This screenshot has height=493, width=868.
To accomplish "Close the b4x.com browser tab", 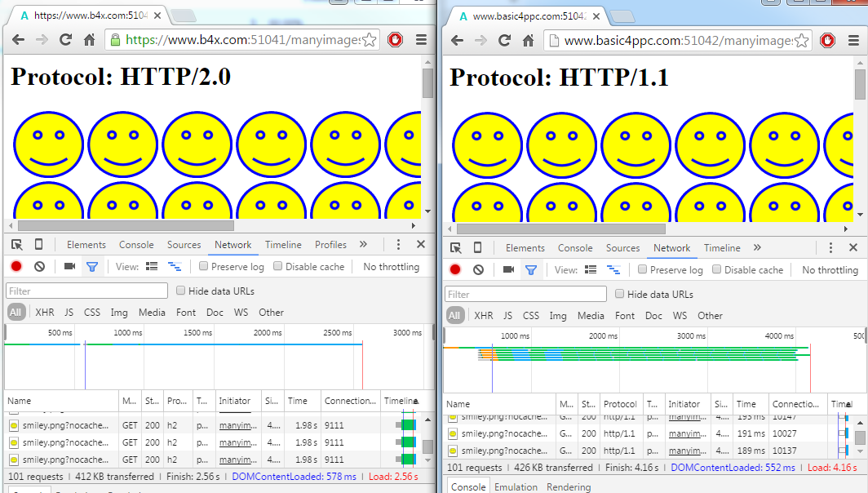I will tap(157, 16).
